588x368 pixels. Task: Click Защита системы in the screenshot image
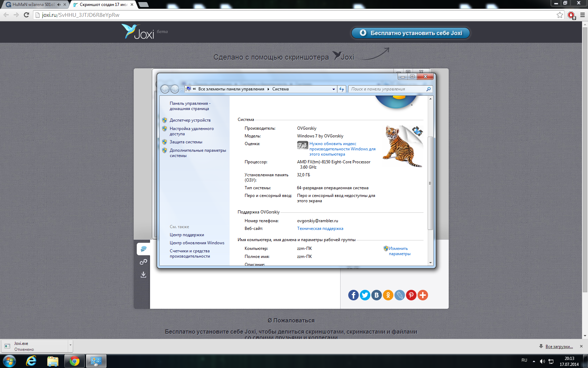pyautogui.click(x=186, y=142)
